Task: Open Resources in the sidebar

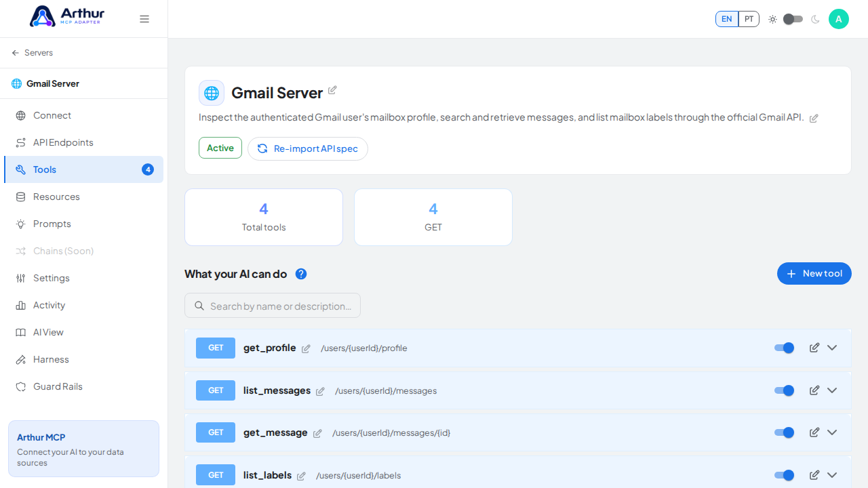Action: point(84,197)
